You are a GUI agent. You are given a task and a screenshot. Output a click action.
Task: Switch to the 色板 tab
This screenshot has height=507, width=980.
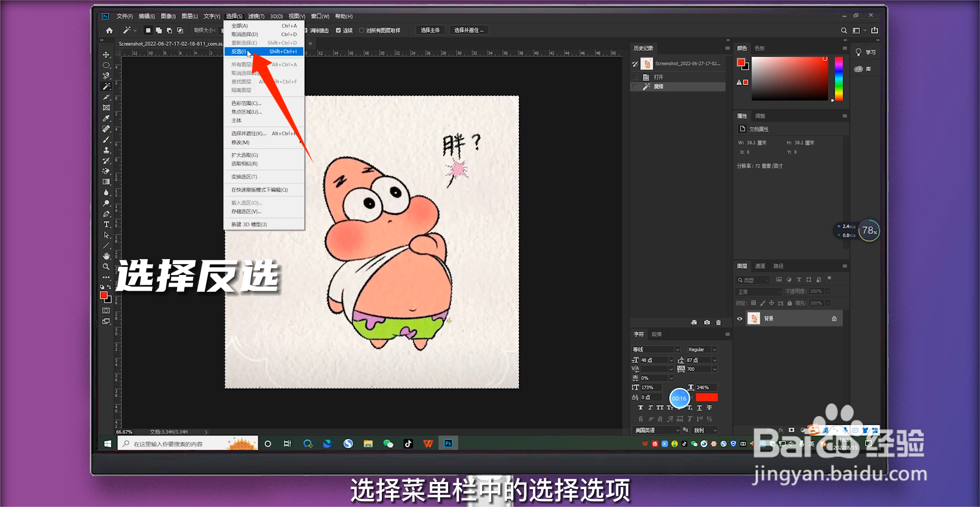click(759, 48)
